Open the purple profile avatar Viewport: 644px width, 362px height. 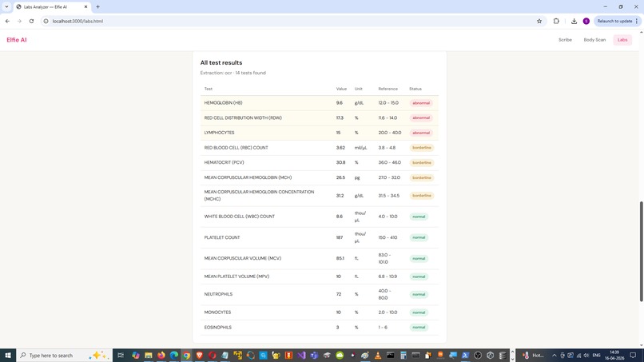pyautogui.click(x=586, y=21)
